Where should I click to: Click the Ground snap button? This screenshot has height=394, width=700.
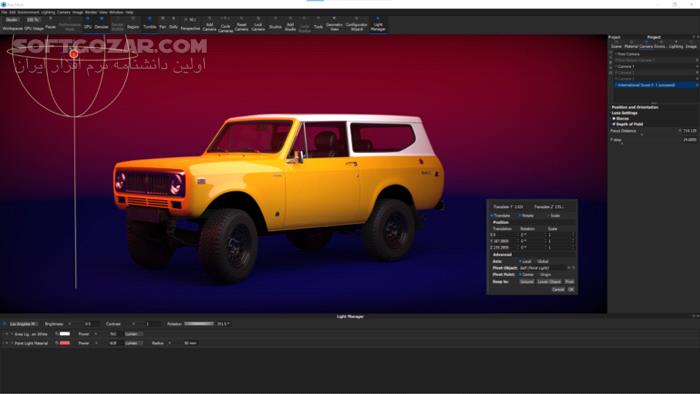pyautogui.click(x=527, y=282)
